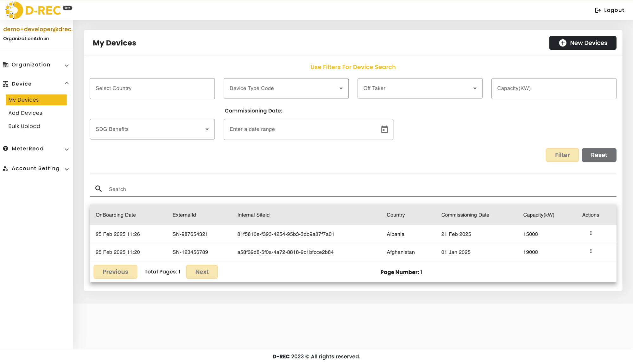Open the Off Taker dropdown
633x364 pixels.
pyautogui.click(x=420, y=89)
